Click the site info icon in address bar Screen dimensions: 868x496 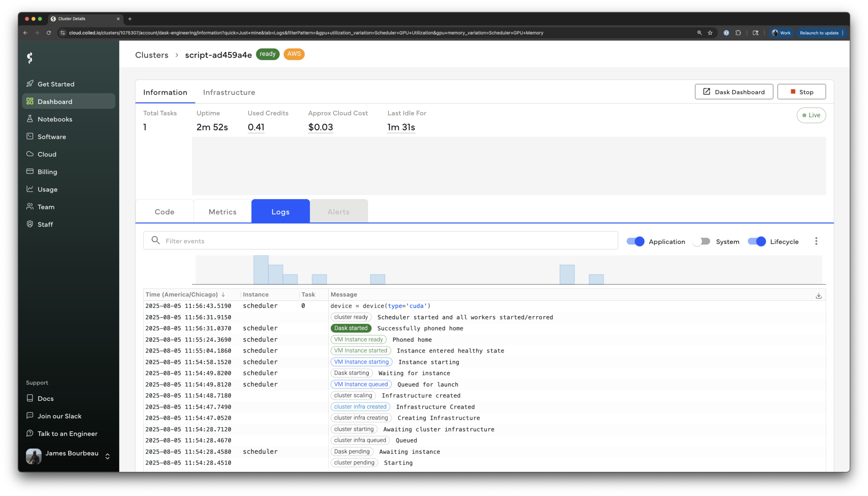[63, 33]
